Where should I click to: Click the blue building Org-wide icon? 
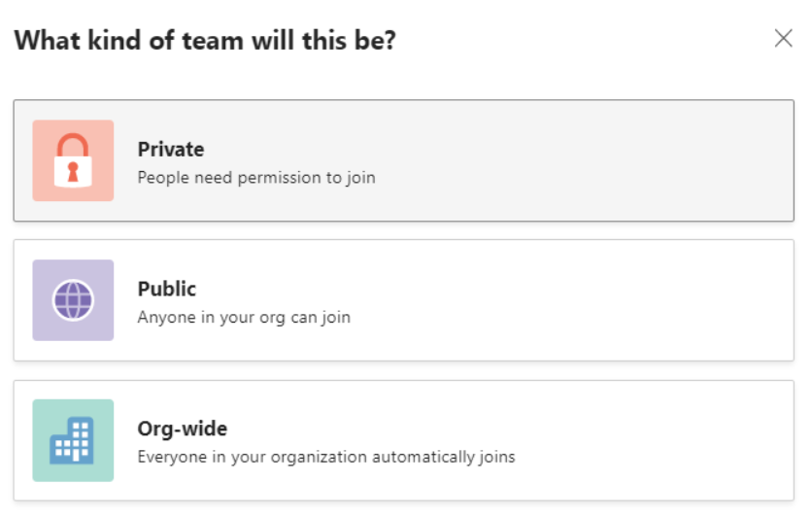pyautogui.click(x=73, y=440)
